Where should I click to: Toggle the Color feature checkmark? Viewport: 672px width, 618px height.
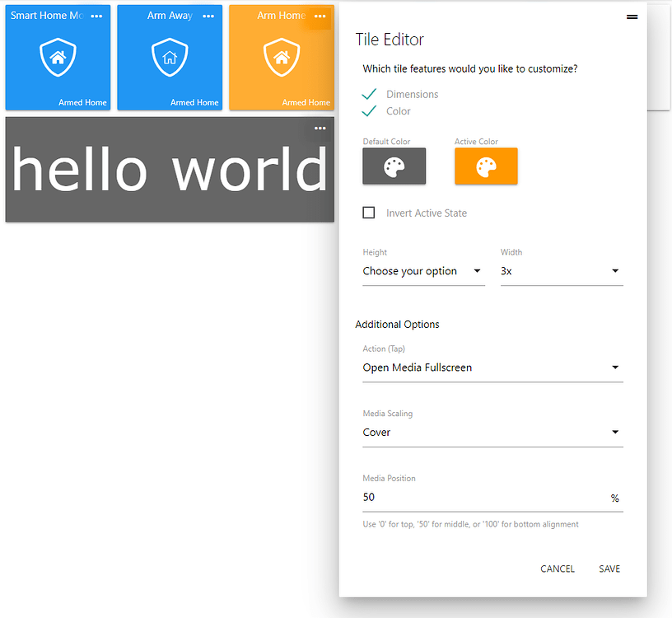[x=369, y=110]
